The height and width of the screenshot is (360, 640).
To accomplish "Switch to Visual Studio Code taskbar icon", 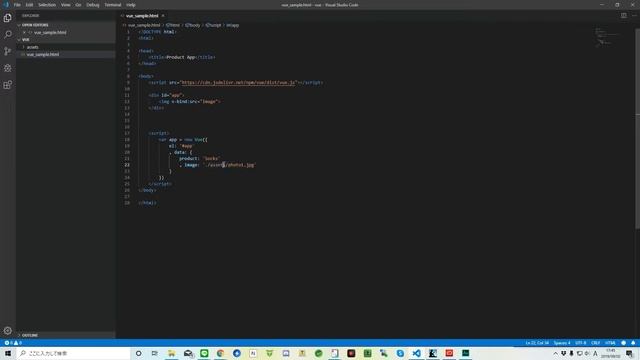I will [x=416, y=353].
